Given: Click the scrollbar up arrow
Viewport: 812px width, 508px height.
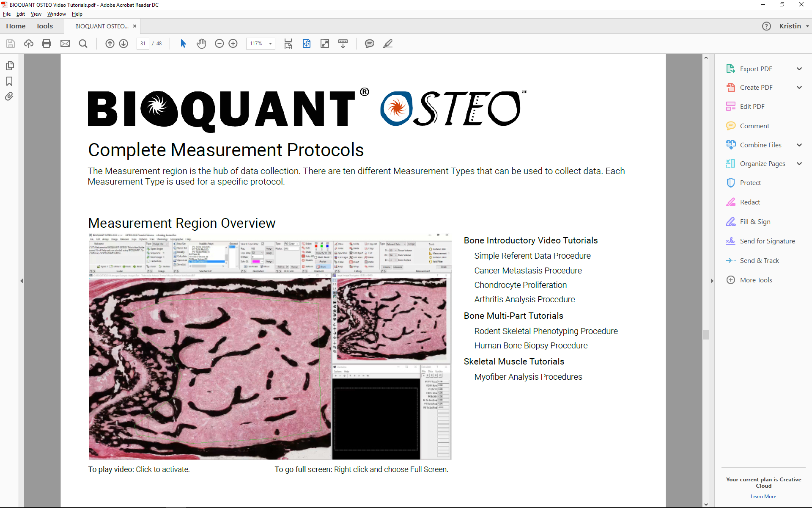Looking at the screenshot, I should coord(706,57).
